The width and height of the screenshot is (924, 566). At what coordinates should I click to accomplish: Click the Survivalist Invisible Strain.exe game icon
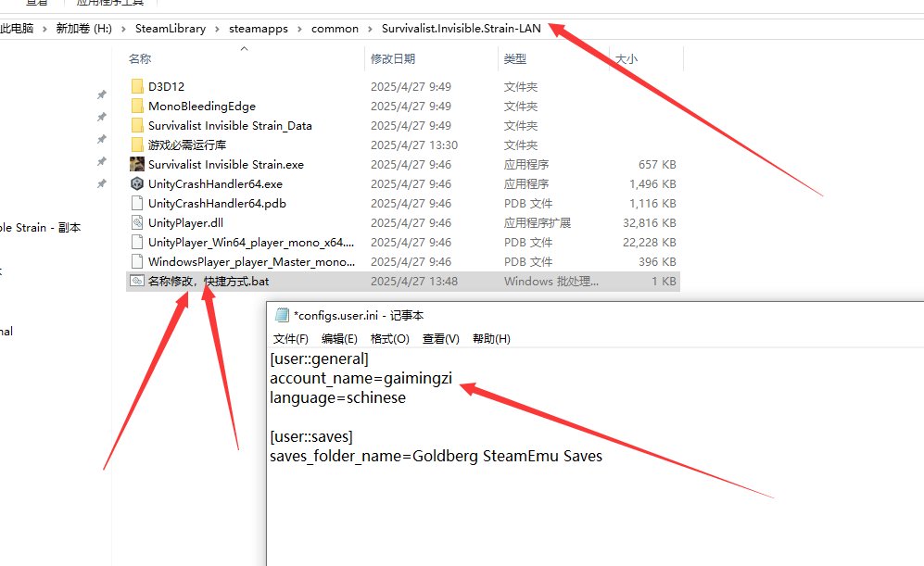point(137,165)
